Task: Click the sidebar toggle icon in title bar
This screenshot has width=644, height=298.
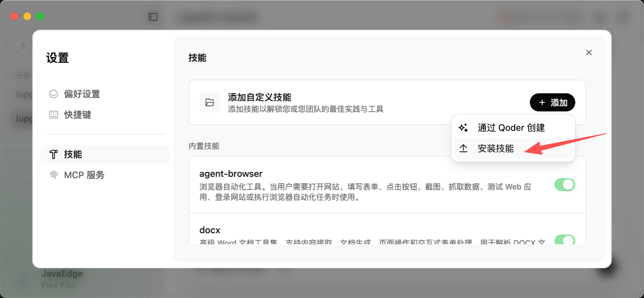Action: (153, 17)
